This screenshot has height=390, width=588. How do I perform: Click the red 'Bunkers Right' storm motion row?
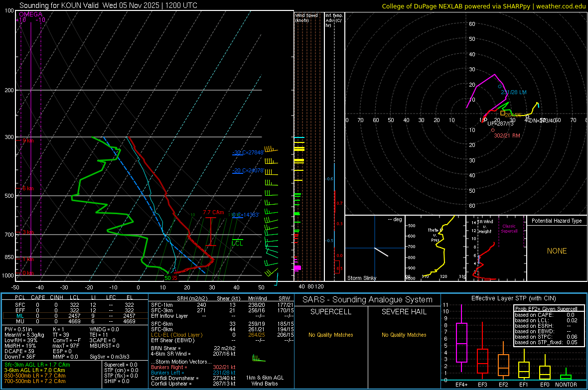[193, 367]
